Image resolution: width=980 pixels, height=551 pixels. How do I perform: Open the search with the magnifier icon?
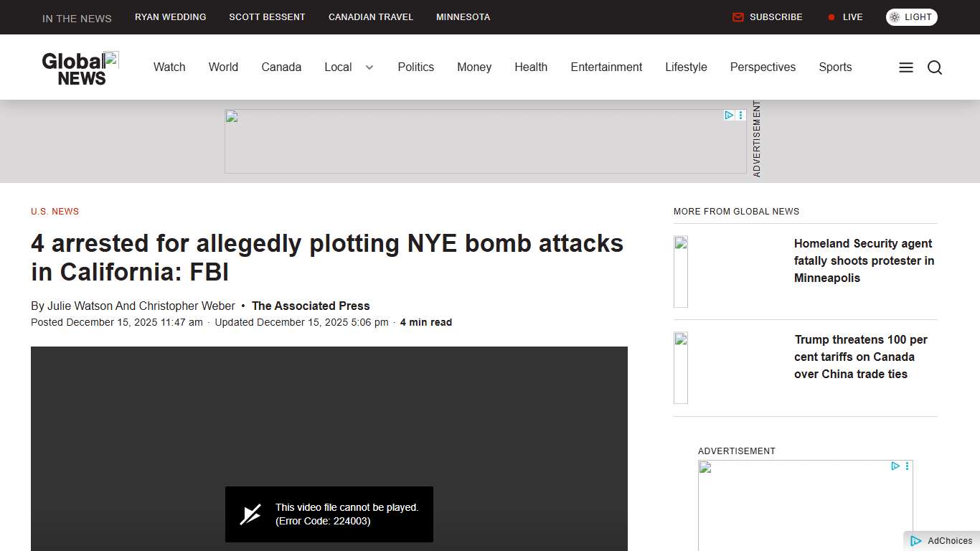tap(935, 67)
